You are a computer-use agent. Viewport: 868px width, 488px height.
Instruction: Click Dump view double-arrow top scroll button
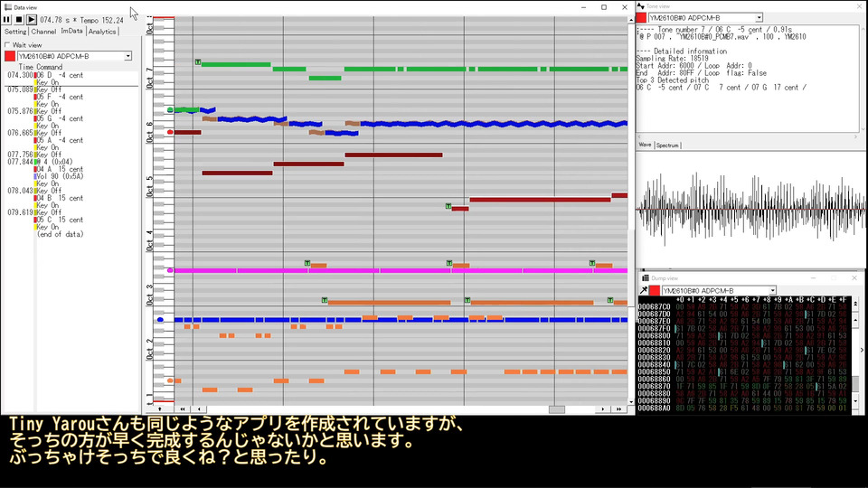(855, 304)
